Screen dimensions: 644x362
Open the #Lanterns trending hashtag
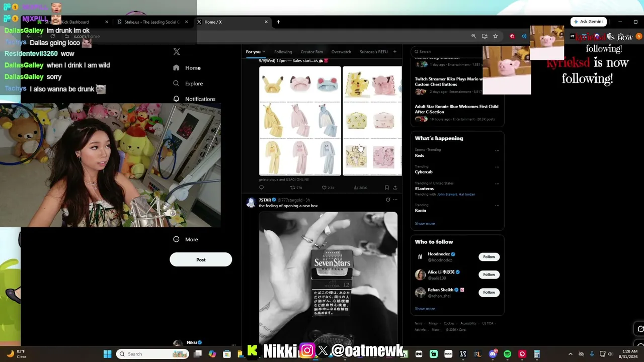tap(424, 189)
